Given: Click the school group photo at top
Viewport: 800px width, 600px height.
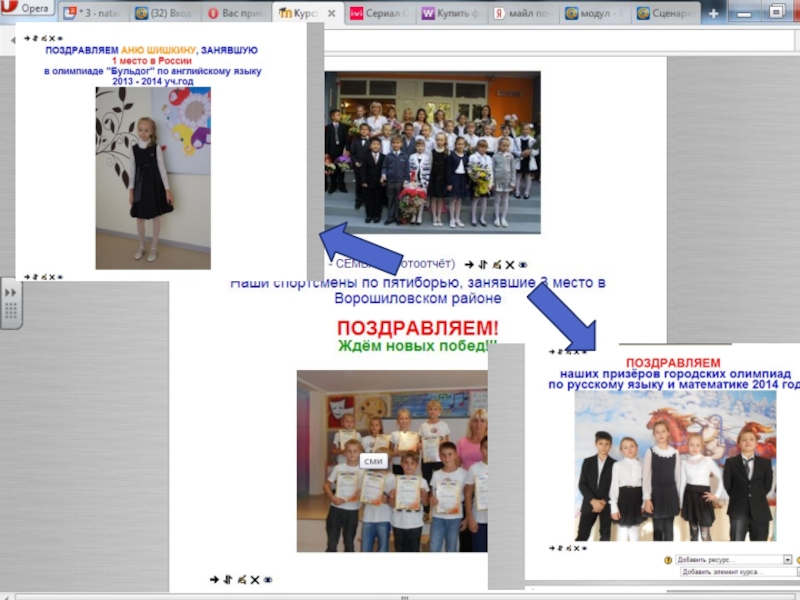Looking at the screenshot, I should (x=432, y=152).
